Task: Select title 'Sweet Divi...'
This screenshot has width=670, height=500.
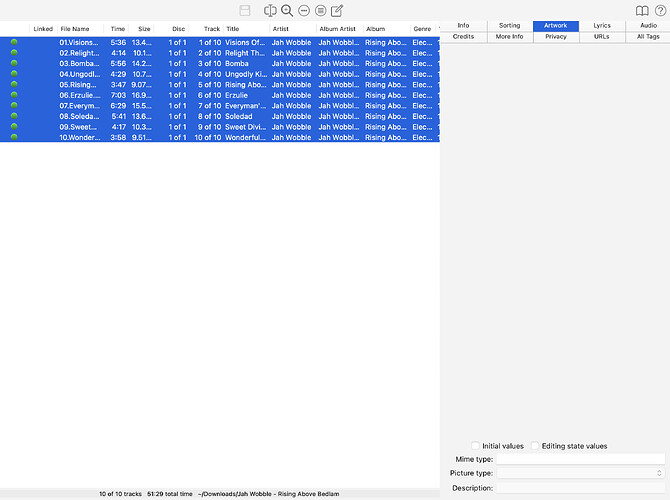Action: pos(246,127)
